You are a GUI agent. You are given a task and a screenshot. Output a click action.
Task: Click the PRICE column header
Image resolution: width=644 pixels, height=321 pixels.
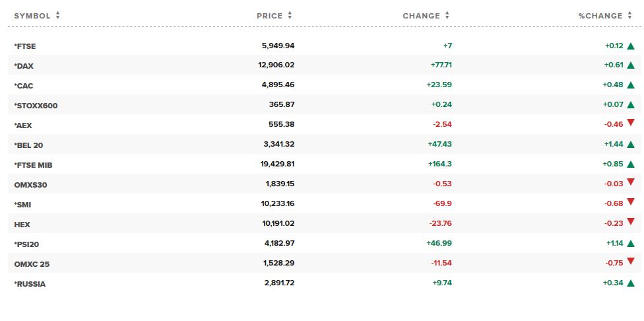click(x=269, y=16)
